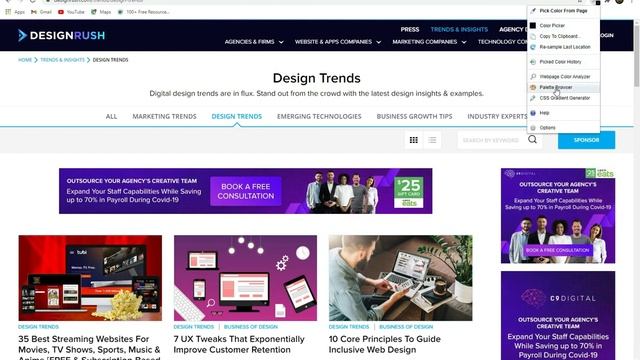Select the Design Trends tab
The height and width of the screenshot is (360, 640).
[237, 116]
